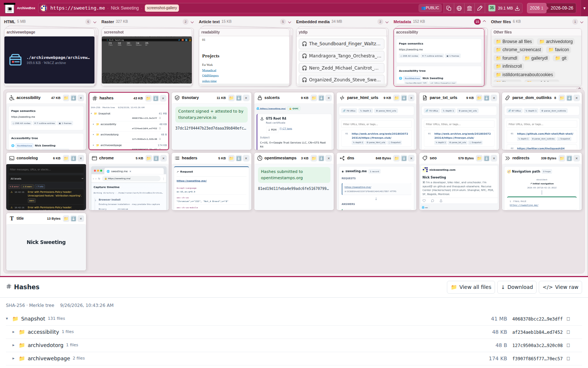Image resolution: width=588 pixels, height=368 pixels.
Task: Click Filter URLs field in parse_html_urls card
Action: pos(376,124)
